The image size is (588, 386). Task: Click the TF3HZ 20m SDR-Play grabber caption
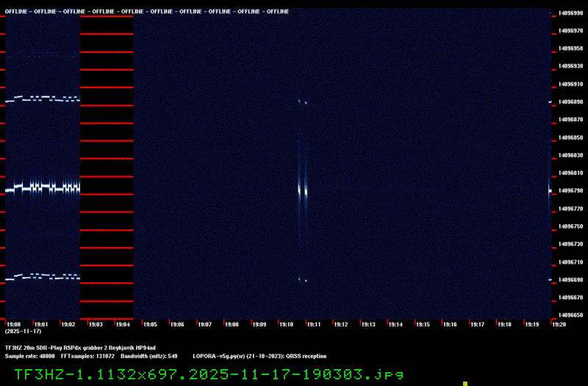click(80, 347)
